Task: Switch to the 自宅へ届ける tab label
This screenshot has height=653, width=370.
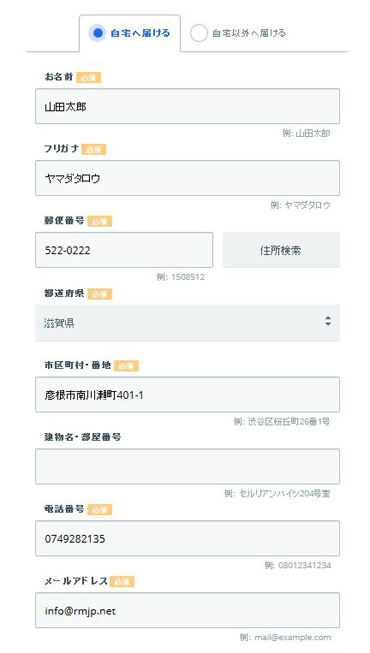Action: [140, 33]
